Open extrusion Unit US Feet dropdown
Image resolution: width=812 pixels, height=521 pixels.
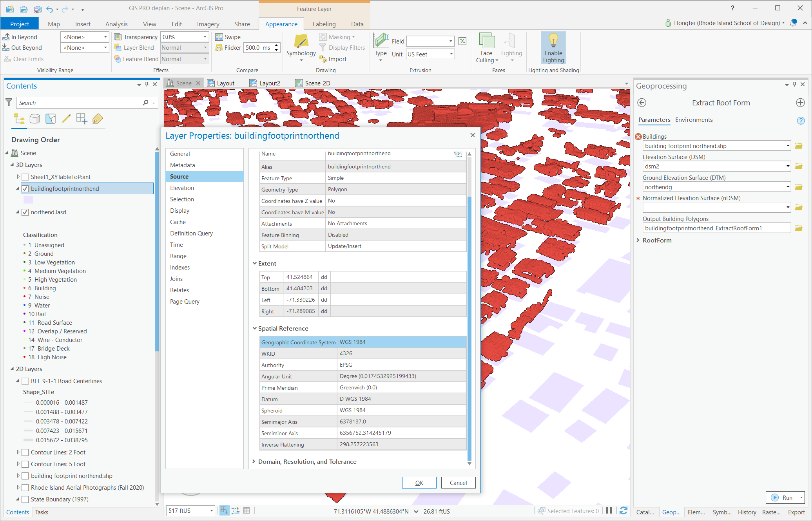pyautogui.click(x=451, y=54)
